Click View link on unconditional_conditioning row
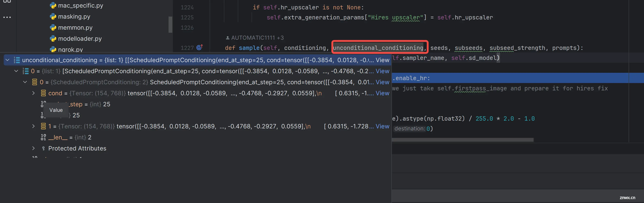644x203 pixels. [382, 60]
